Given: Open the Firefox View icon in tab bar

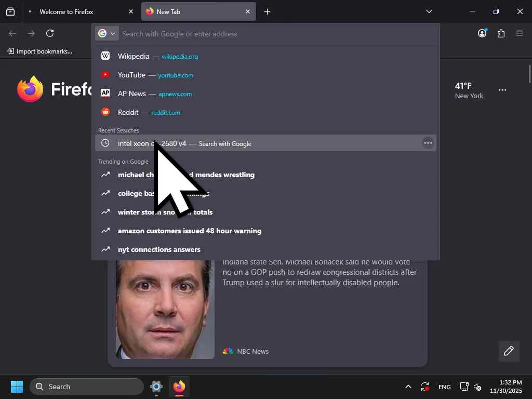Looking at the screenshot, I should click(10, 11).
